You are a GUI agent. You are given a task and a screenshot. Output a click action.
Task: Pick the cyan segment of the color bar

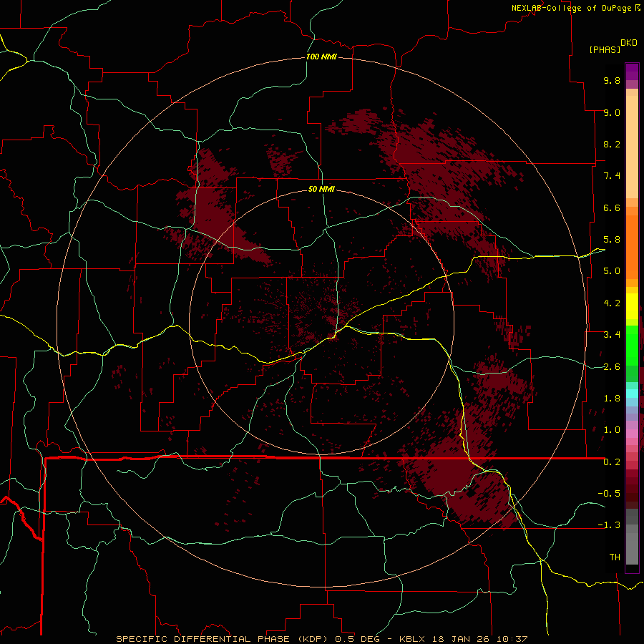coord(632,394)
